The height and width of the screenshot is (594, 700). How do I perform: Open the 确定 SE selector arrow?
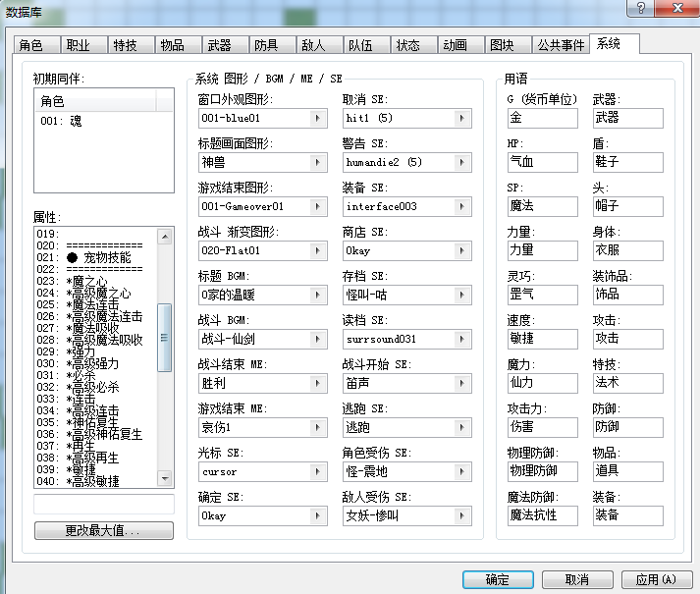[317, 516]
